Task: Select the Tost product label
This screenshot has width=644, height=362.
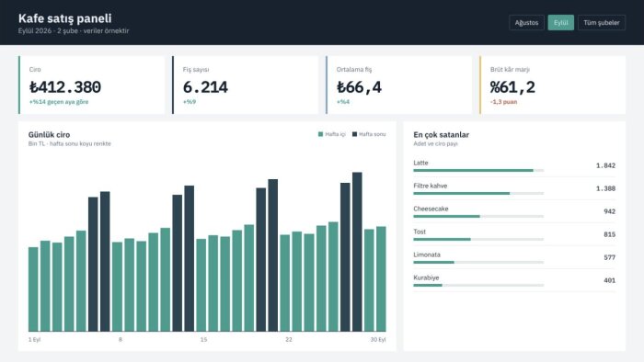Action: tap(420, 232)
